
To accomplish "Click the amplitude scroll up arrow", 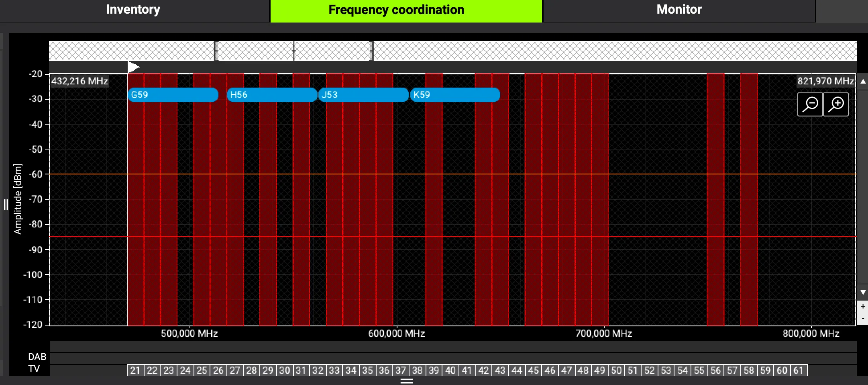I will 863,81.
